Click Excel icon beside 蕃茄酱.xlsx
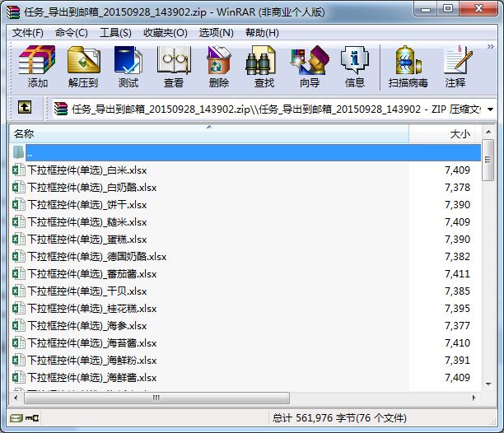Screen dimensions: 504x433 click(19, 274)
